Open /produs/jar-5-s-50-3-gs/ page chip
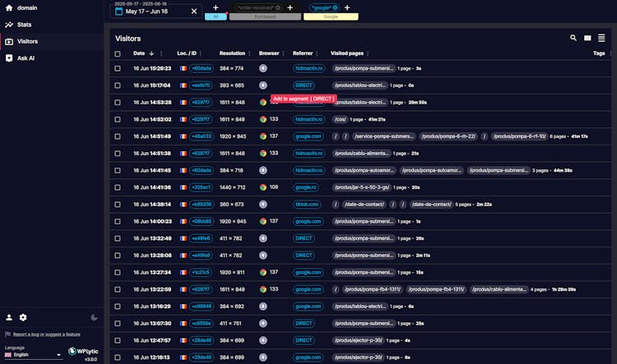The height and width of the screenshot is (364, 617). (x=362, y=187)
